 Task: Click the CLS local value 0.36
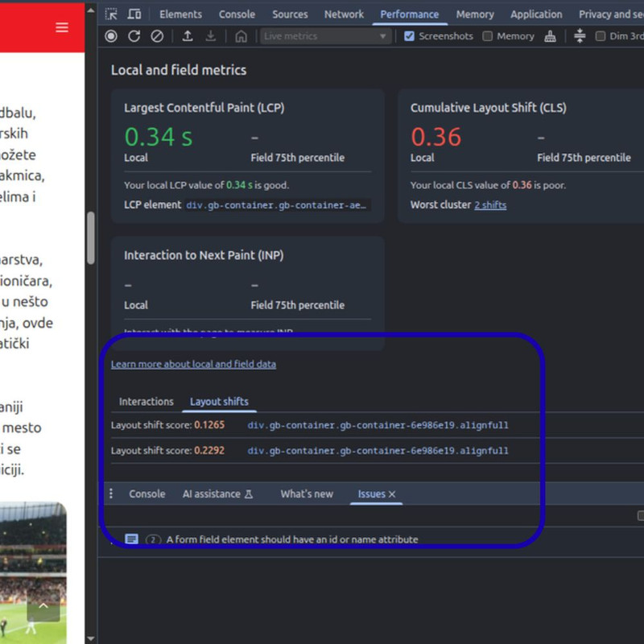[x=436, y=137]
